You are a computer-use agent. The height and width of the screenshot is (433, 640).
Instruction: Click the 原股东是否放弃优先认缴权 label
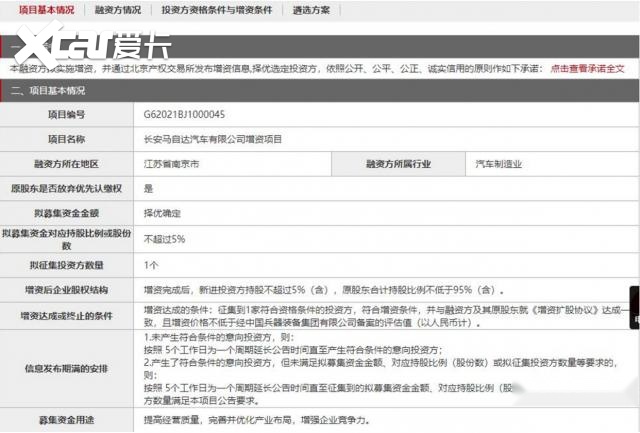tap(67, 189)
